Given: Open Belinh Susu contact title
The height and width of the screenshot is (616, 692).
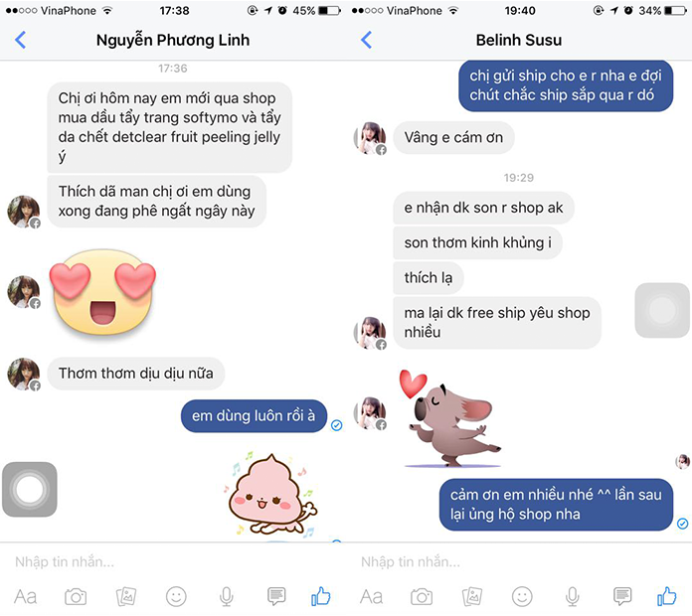Looking at the screenshot, I should coord(519,40).
